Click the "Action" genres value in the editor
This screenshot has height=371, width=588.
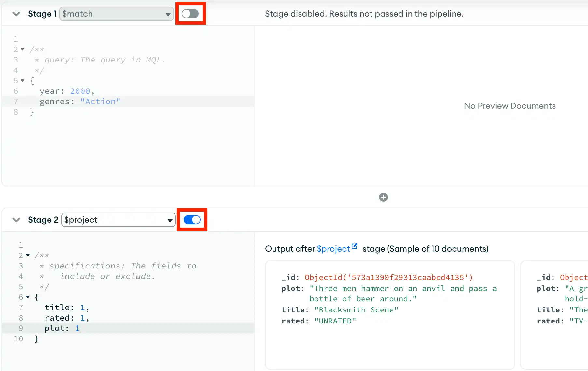click(x=100, y=101)
